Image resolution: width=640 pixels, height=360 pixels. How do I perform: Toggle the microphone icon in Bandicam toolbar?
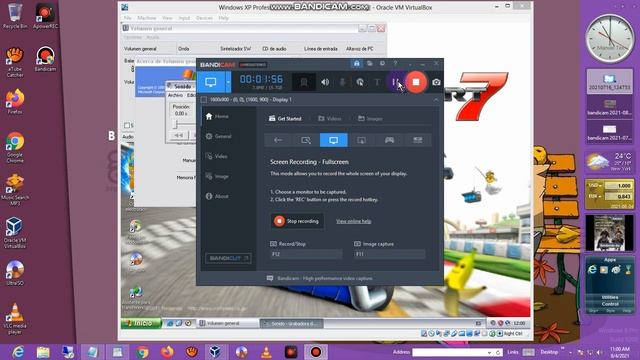[342, 82]
